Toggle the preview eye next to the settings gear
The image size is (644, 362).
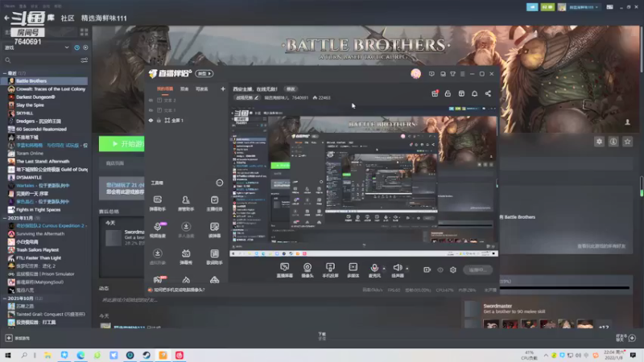[x=440, y=269]
